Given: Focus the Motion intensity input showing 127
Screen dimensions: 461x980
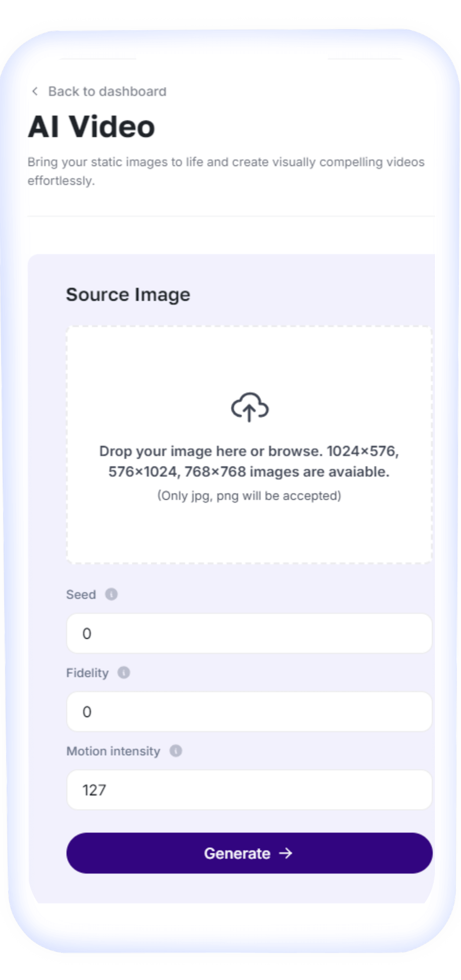Looking at the screenshot, I should (x=249, y=790).
